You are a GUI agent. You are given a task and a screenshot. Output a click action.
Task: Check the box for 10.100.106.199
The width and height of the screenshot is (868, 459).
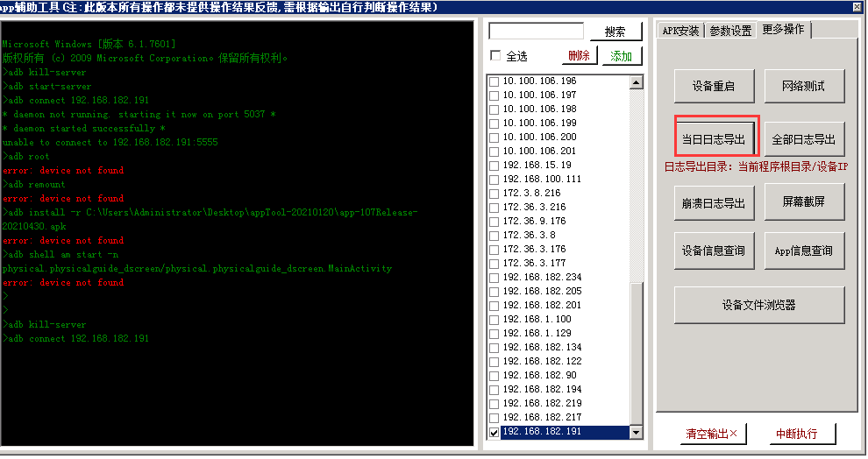(x=494, y=124)
